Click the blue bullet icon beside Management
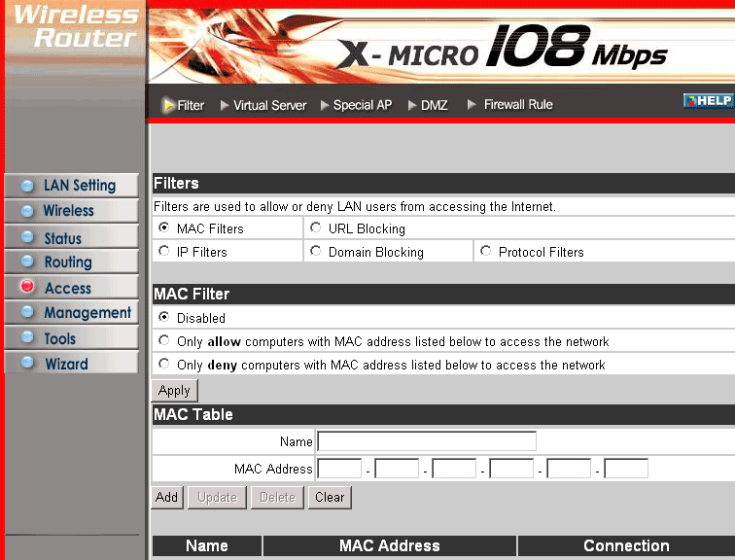The height and width of the screenshot is (560, 735). pyautogui.click(x=27, y=311)
